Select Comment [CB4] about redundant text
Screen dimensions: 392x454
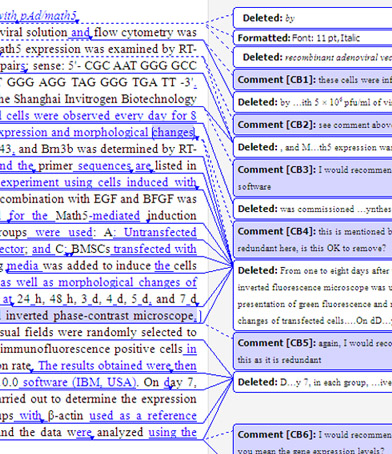tap(313, 239)
